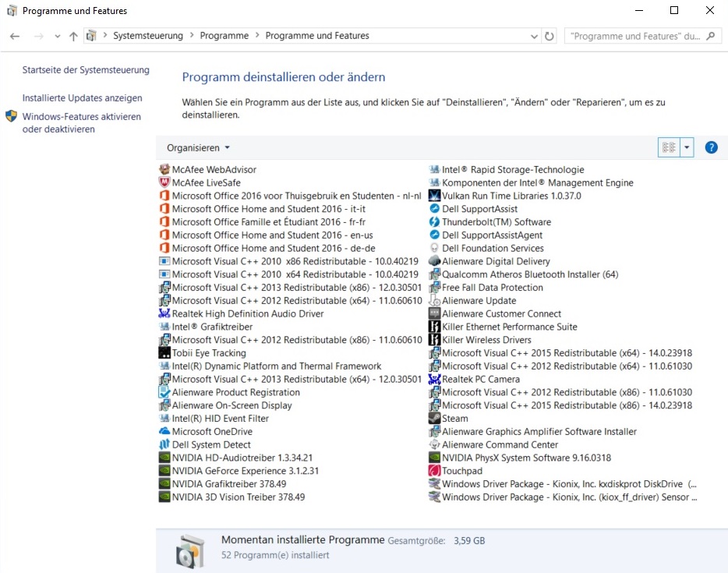Click the Alienware Command Center icon
The width and height of the screenshot is (728, 573).
[x=434, y=444]
